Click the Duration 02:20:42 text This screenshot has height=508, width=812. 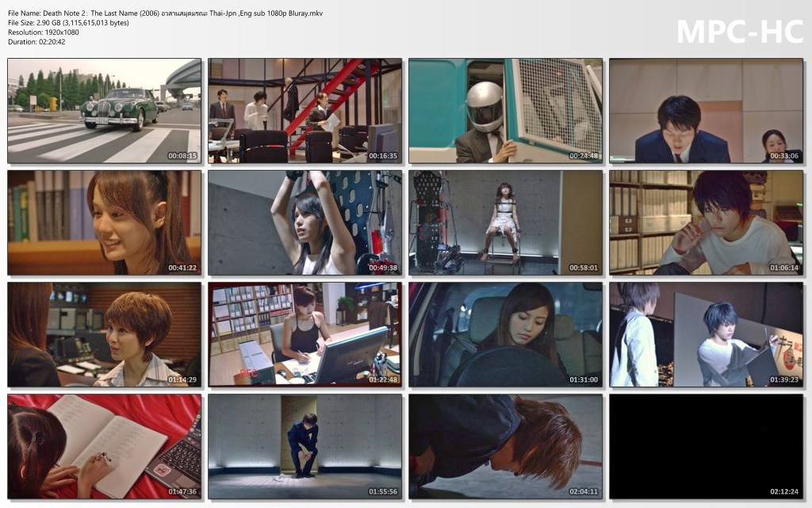click(x=36, y=42)
